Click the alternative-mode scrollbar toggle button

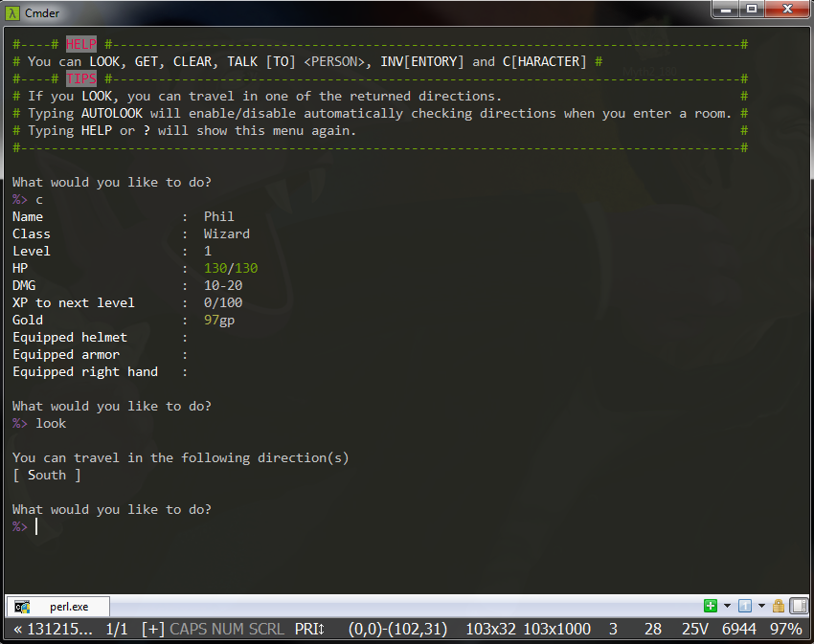click(798, 606)
